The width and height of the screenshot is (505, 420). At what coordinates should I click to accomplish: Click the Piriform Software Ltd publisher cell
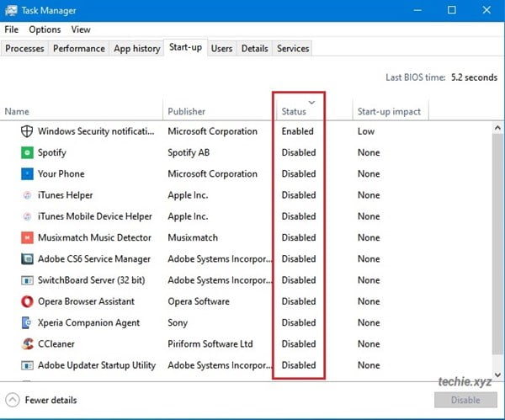click(x=210, y=344)
